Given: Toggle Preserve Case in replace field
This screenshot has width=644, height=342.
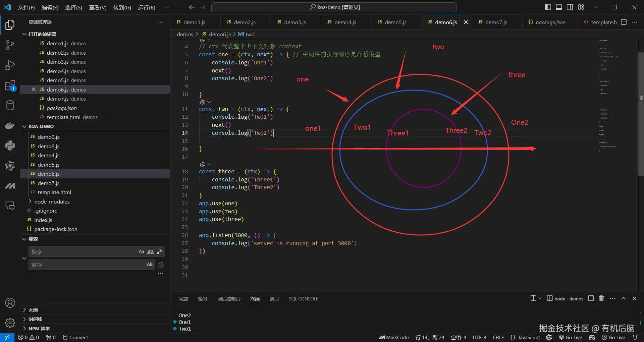Looking at the screenshot, I should (150, 265).
